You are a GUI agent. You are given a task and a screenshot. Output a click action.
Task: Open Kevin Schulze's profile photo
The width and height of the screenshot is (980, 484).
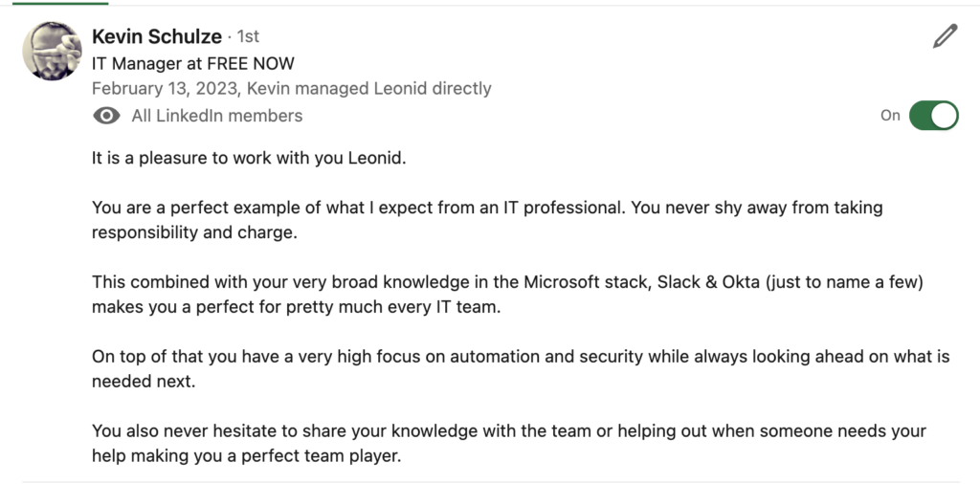[52, 51]
